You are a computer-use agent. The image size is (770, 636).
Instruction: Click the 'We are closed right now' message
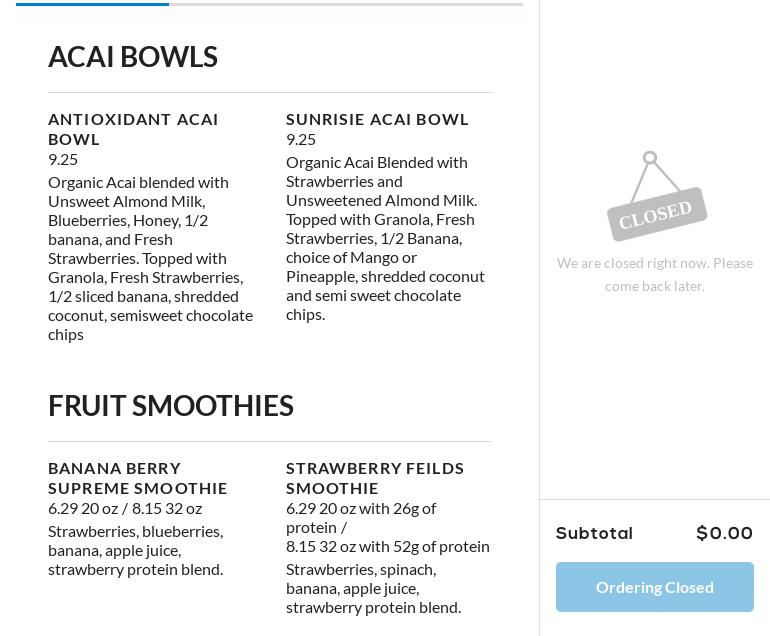655,274
